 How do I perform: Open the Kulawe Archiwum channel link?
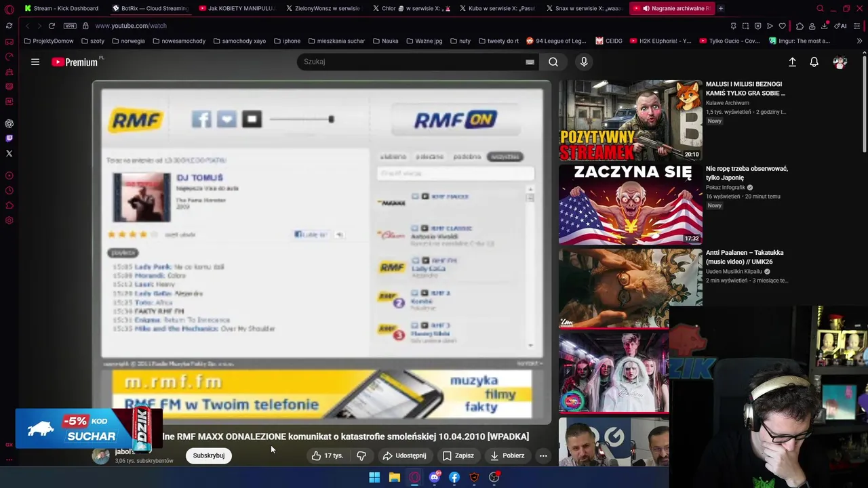coord(728,103)
